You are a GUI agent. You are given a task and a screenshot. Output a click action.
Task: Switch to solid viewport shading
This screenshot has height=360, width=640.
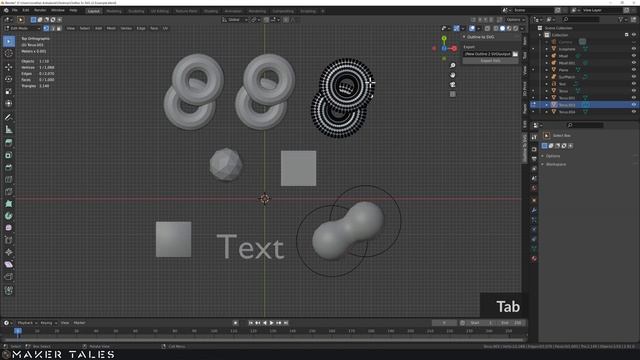(502, 28)
